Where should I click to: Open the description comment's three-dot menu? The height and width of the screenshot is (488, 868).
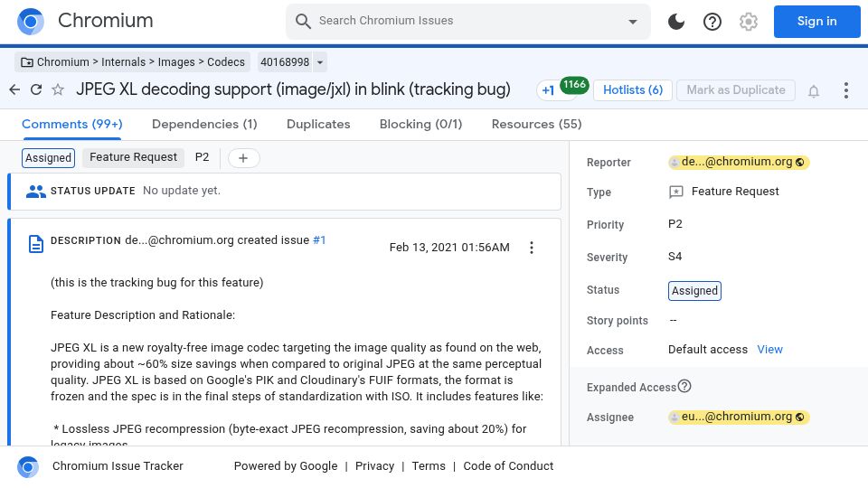click(x=532, y=248)
